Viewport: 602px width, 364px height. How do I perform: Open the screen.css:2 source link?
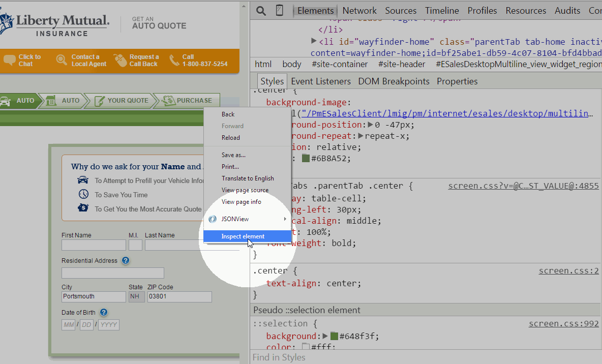[568, 270]
